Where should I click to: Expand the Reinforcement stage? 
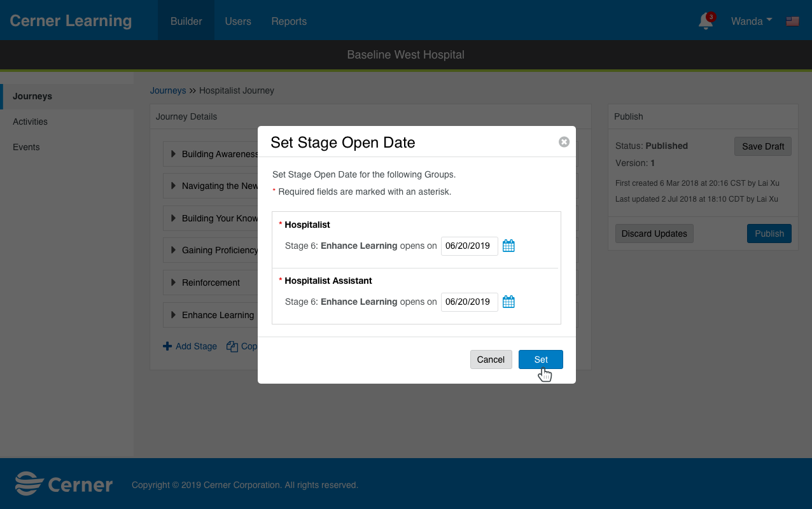[174, 282]
